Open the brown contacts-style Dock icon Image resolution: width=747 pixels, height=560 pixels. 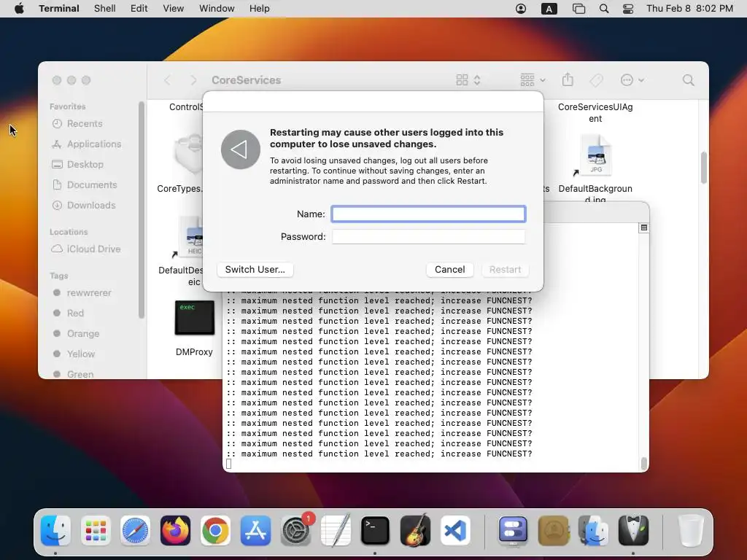click(553, 531)
